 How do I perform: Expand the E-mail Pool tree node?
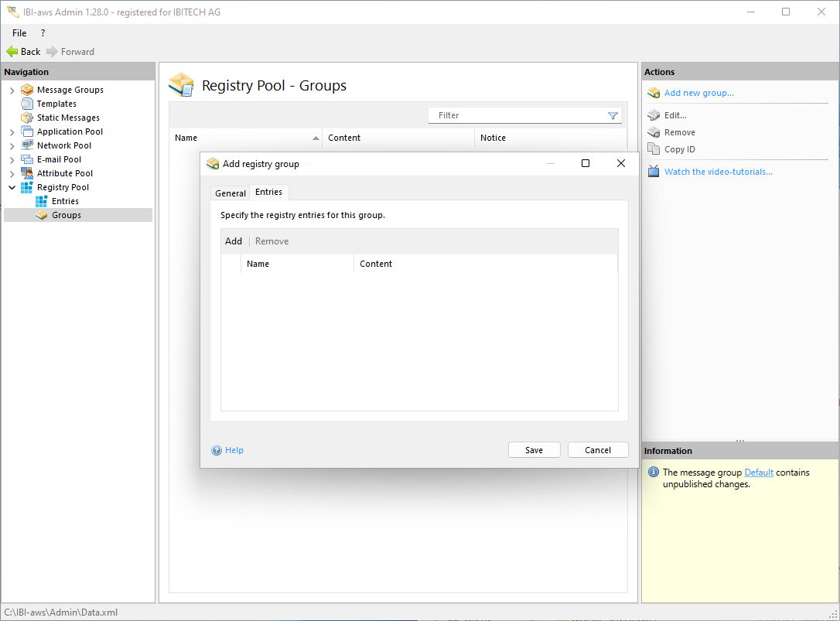tap(12, 160)
